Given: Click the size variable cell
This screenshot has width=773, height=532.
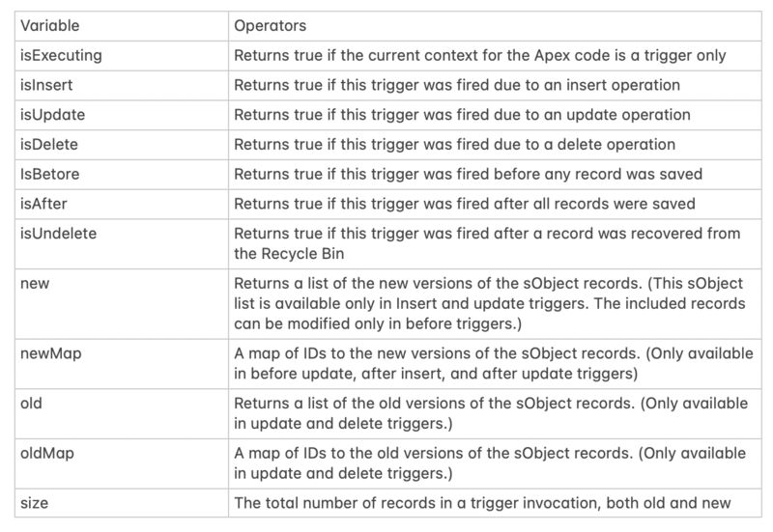Looking at the screenshot, I should 122,503.
